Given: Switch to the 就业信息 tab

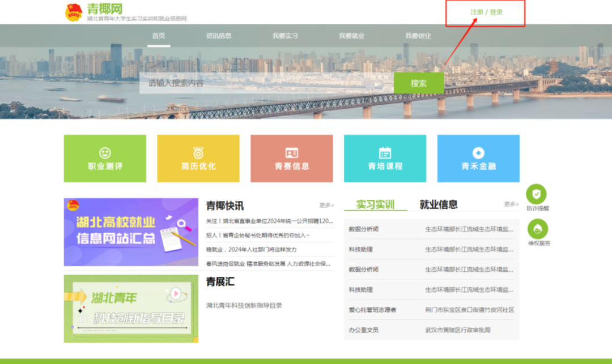Looking at the screenshot, I should pyautogui.click(x=438, y=204).
